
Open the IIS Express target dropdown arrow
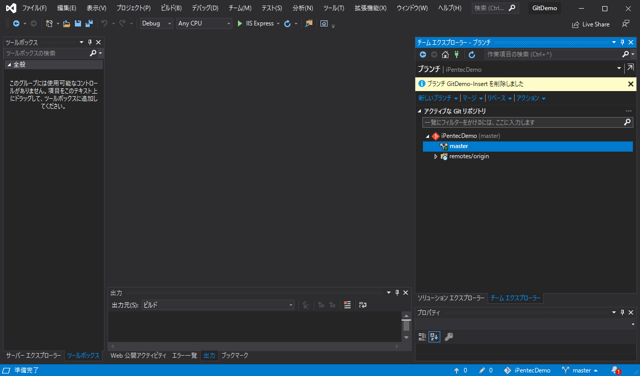pos(278,24)
